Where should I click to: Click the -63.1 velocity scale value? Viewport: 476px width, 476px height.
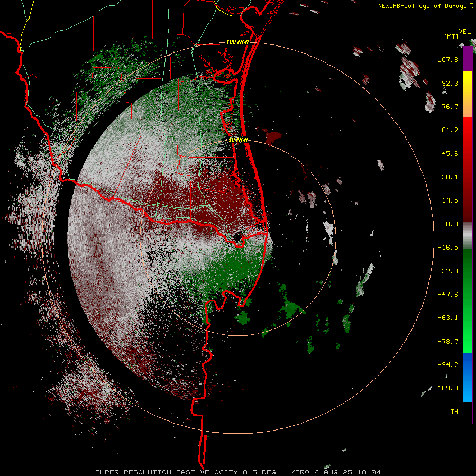pyautogui.click(x=448, y=318)
